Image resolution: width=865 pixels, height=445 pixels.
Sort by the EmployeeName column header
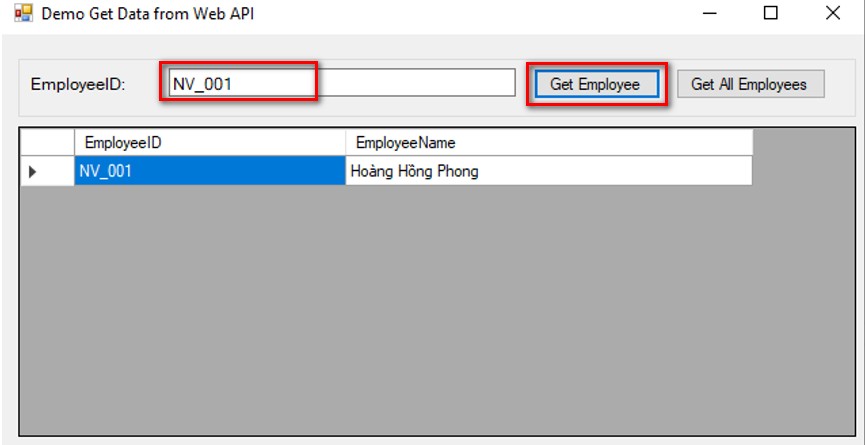coord(549,143)
